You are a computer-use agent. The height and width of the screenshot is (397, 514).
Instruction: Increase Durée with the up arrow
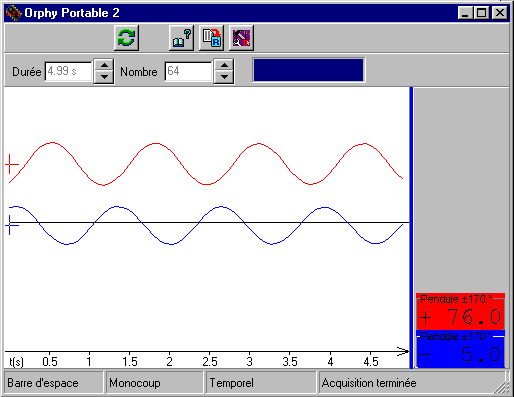click(104, 65)
